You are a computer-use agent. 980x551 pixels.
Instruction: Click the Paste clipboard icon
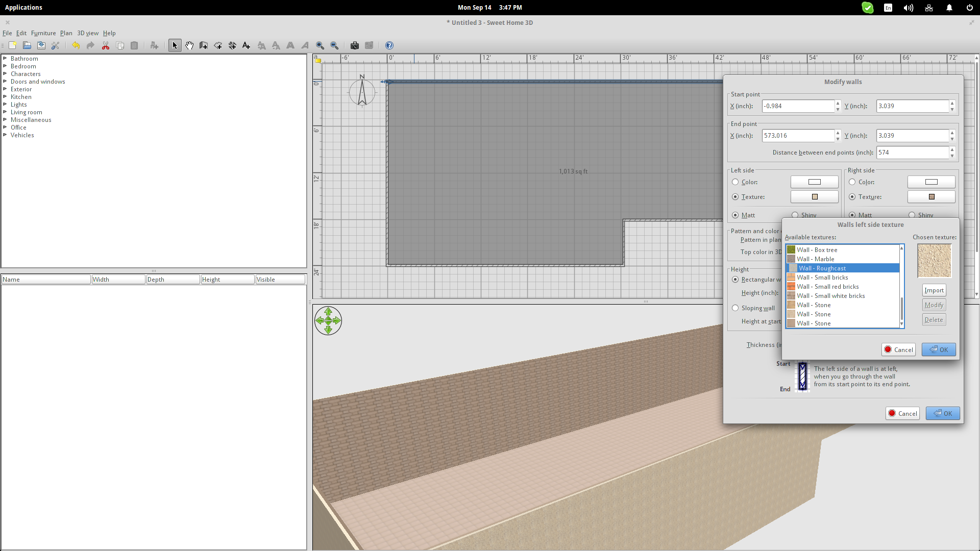click(134, 45)
